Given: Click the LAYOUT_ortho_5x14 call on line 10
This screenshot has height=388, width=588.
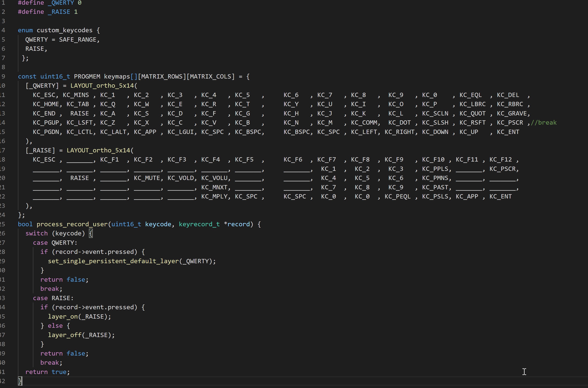Looking at the screenshot, I should [102, 85].
